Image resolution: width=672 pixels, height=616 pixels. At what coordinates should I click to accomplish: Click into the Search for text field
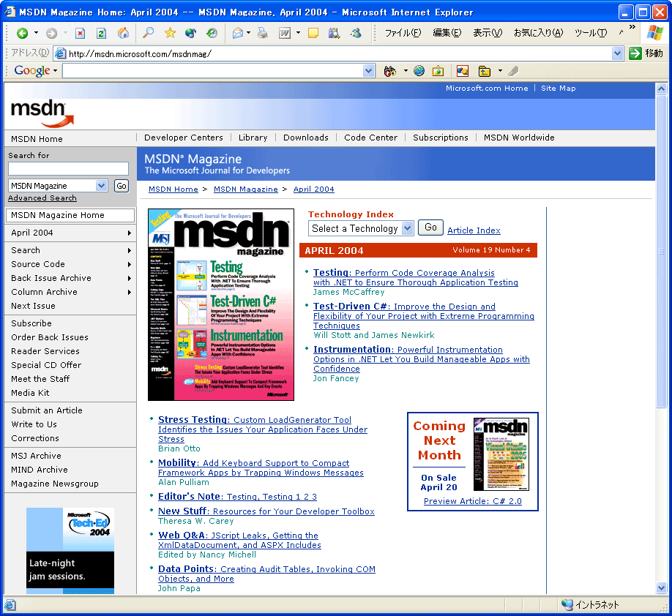pyautogui.click(x=69, y=168)
